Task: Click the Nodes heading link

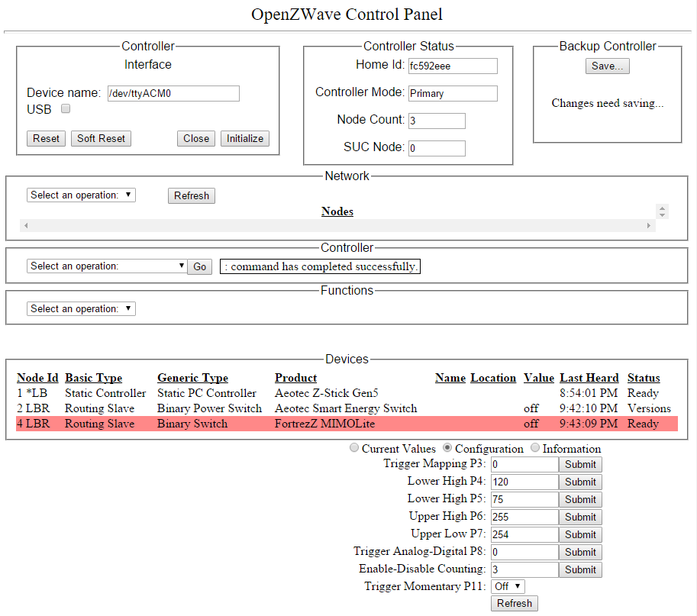Action: (337, 211)
